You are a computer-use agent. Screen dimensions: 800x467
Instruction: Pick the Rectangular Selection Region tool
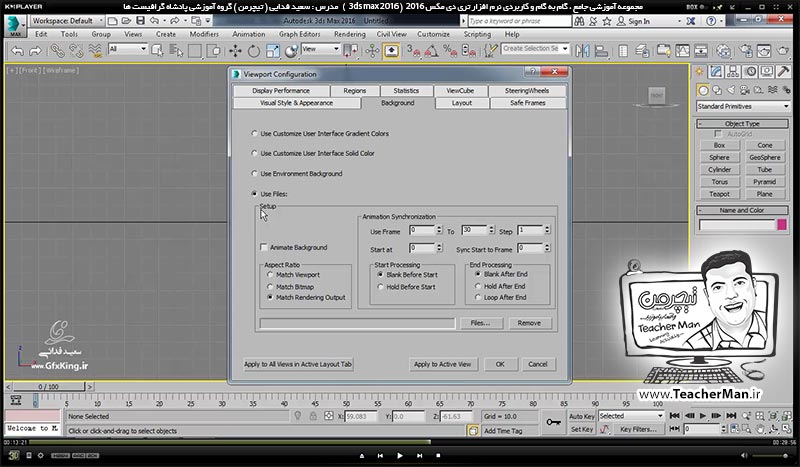(195, 50)
